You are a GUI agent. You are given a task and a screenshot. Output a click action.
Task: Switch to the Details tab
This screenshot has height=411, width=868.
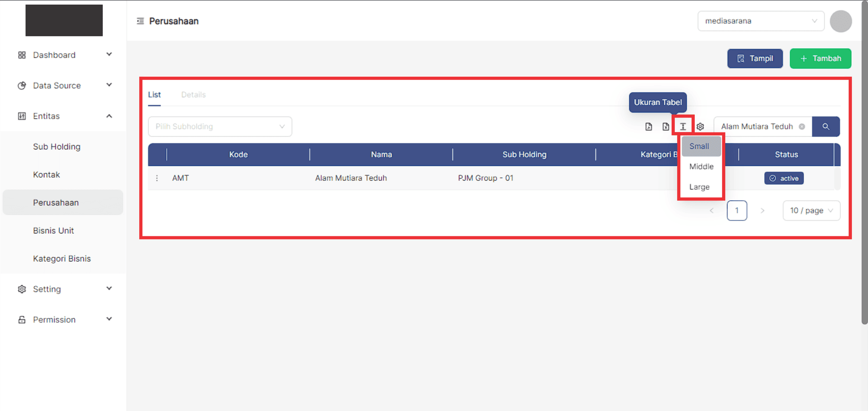[x=193, y=95]
